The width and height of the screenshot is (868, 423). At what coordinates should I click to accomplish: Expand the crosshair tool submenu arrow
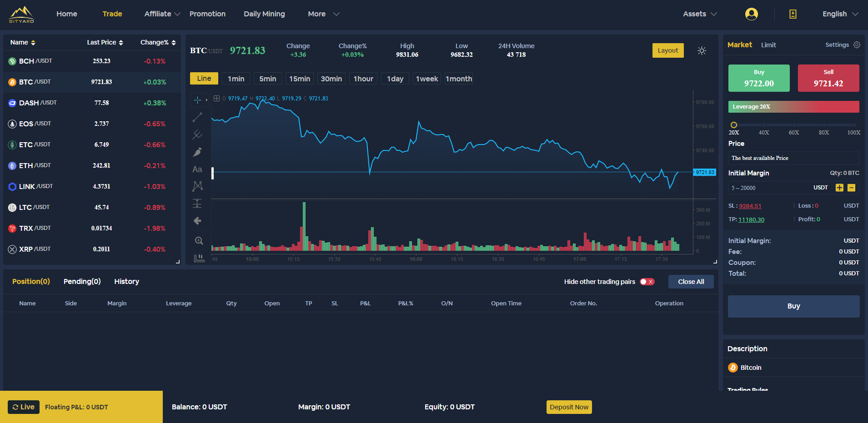206,100
